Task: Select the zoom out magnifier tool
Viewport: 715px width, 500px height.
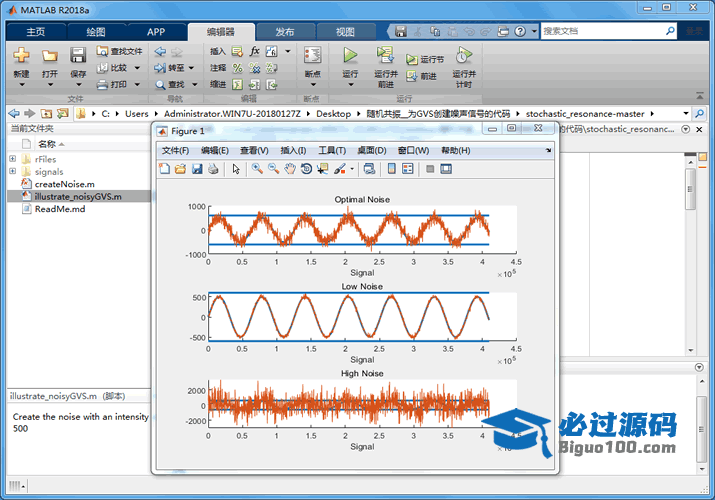Action: point(274,169)
